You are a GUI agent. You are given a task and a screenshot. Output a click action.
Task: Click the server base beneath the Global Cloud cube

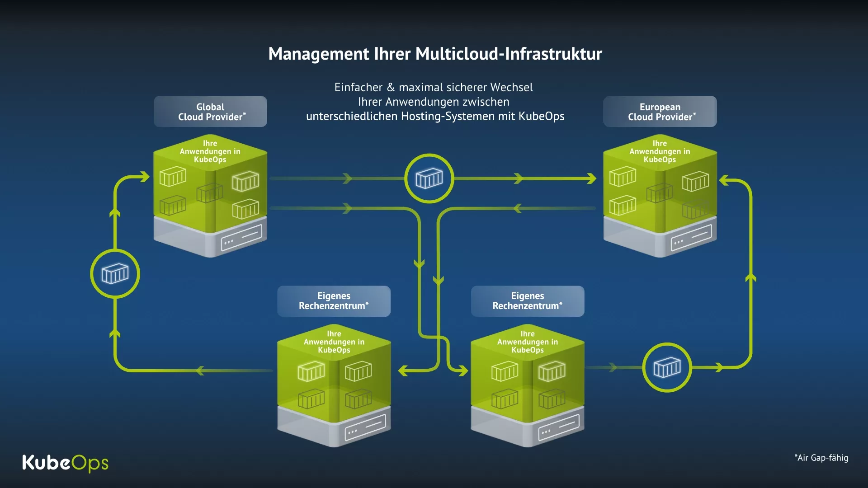pos(210,237)
